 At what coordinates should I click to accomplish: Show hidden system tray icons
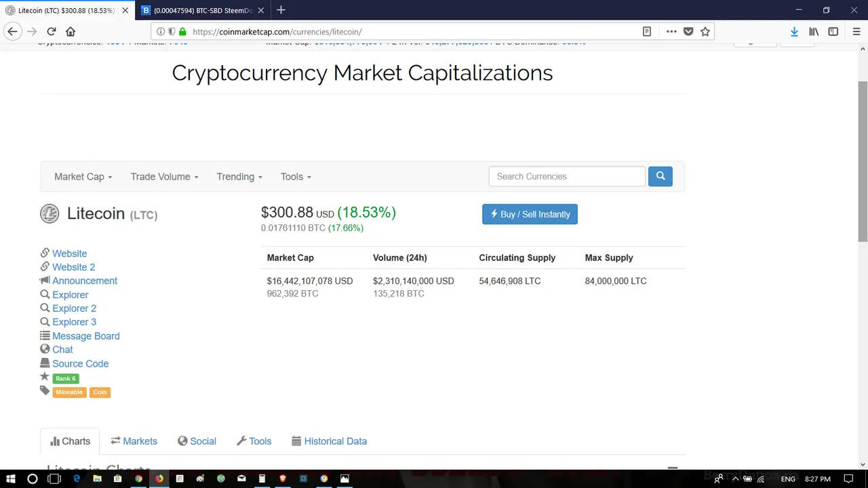pyautogui.click(x=734, y=479)
